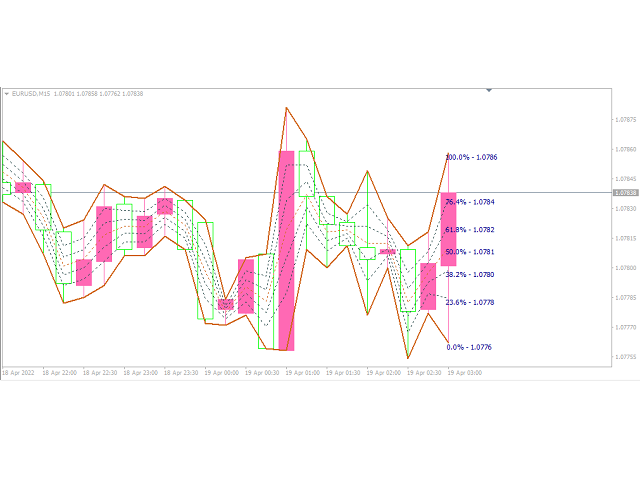
Task: Click the 1.07860 price axis label
Action: (x=626, y=149)
